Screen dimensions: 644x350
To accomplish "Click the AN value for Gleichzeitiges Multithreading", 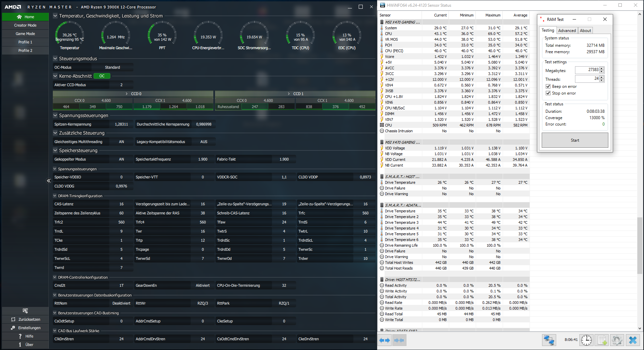I will pyautogui.click(x=121, y=142).
